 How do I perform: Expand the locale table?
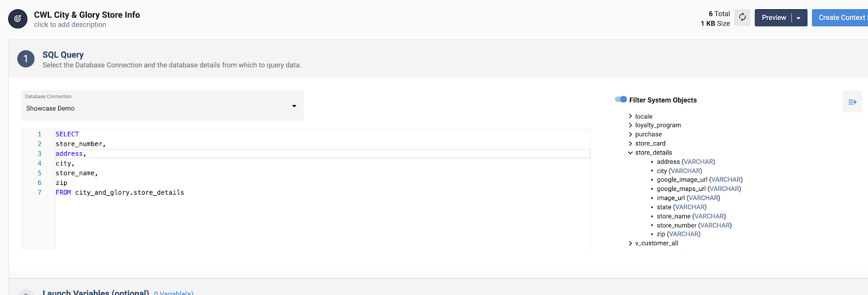pyautogui.click(x=630, y=117)
